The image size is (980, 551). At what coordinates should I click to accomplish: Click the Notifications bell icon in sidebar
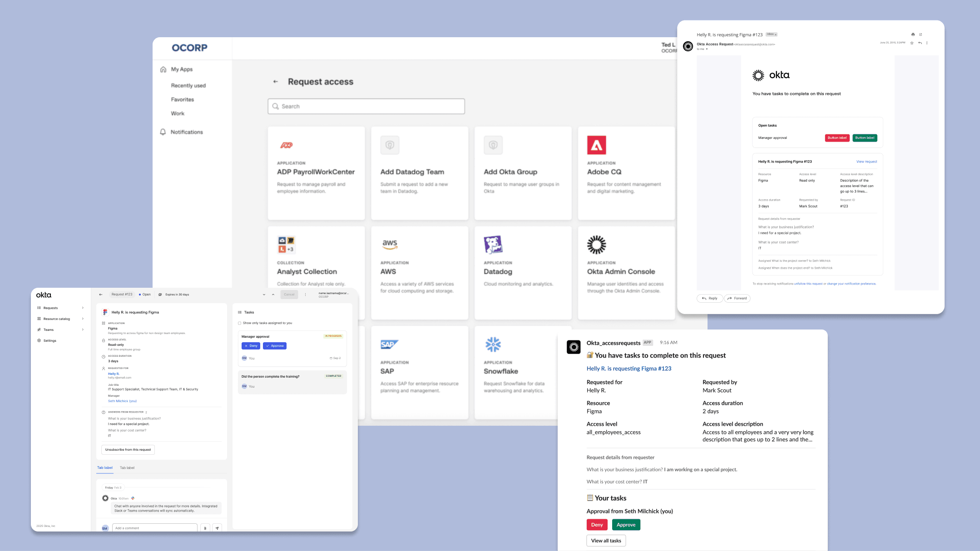coord(163,132)
